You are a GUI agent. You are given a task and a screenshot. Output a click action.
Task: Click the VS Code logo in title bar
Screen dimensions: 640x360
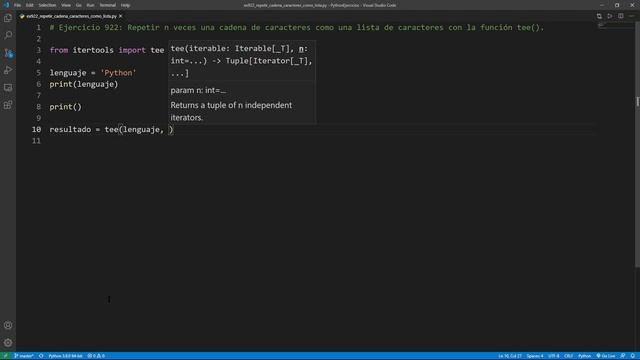(x=6, y=5)
